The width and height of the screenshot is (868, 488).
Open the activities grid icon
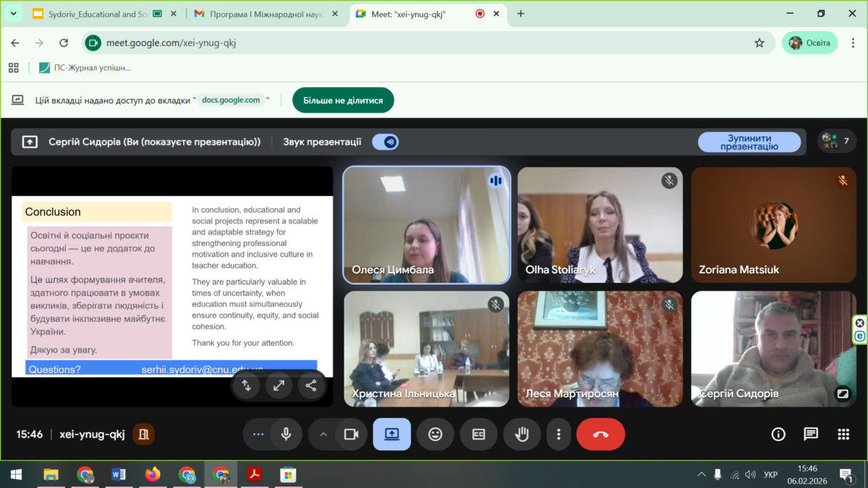click(843, 434)
